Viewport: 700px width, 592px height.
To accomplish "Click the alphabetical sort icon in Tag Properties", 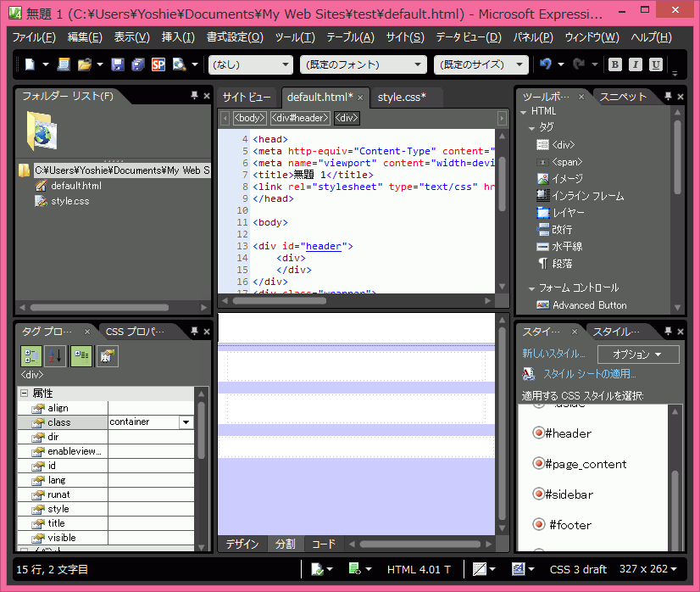I will (55, 356).
